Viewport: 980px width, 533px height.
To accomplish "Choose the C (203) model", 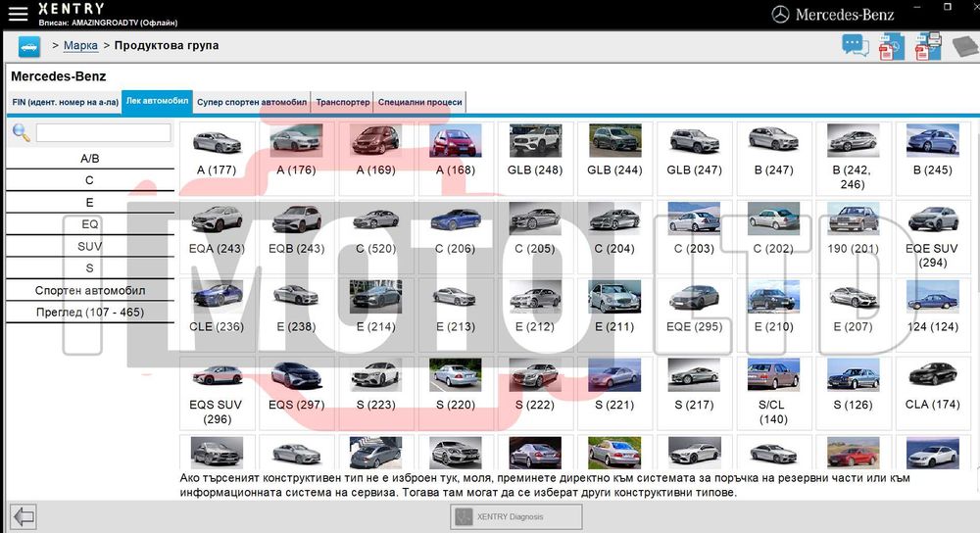I will click(695, 237).
